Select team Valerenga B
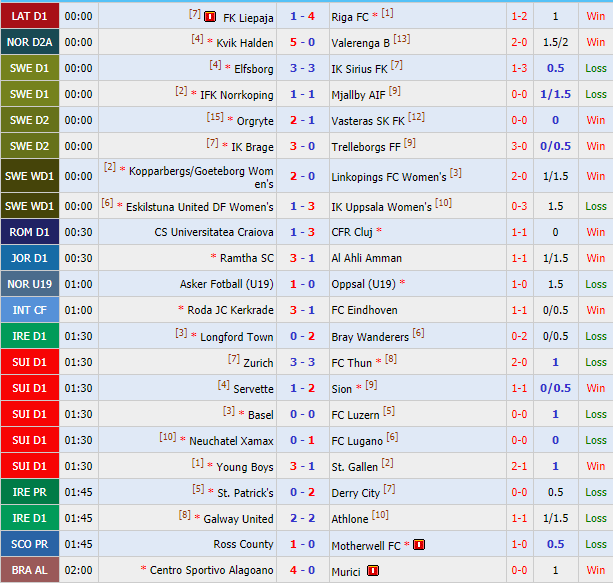 click(x=360, y=43)
